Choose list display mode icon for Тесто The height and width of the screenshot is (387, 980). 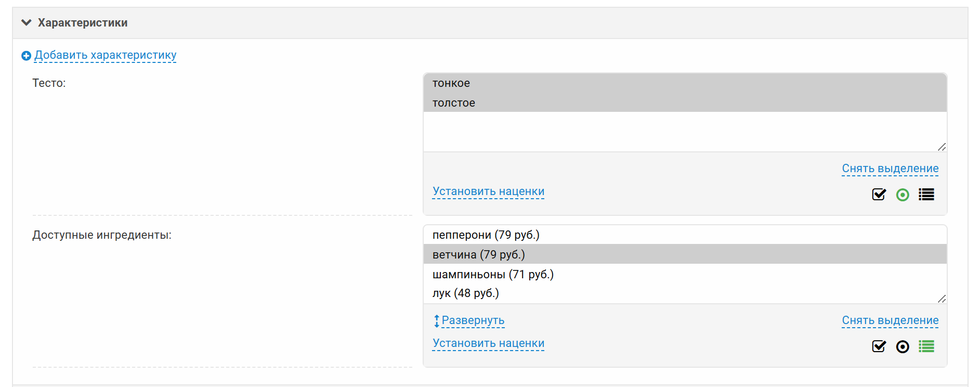[x=926, y=195]
